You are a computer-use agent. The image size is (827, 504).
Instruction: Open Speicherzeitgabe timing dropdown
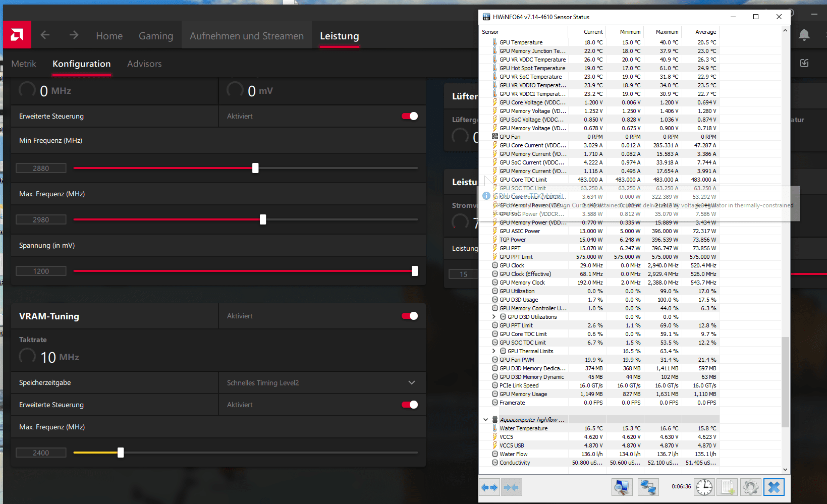[322, 383]
